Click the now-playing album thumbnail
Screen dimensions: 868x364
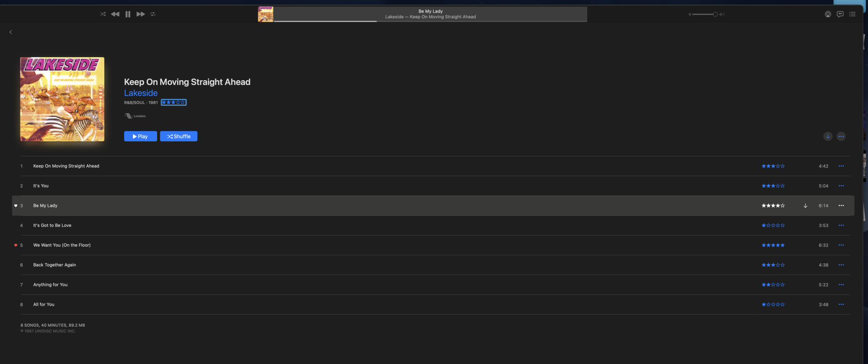pos(266,14)
